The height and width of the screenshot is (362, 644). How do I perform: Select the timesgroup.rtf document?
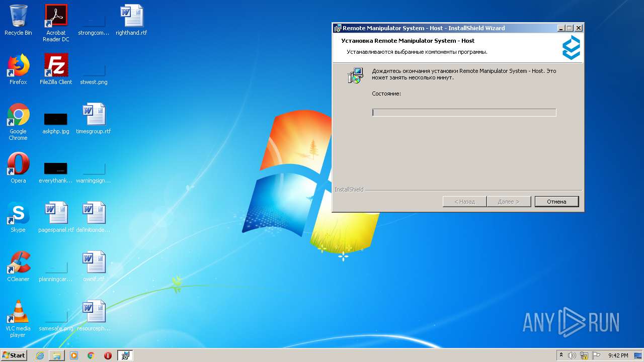pos(94,119)
